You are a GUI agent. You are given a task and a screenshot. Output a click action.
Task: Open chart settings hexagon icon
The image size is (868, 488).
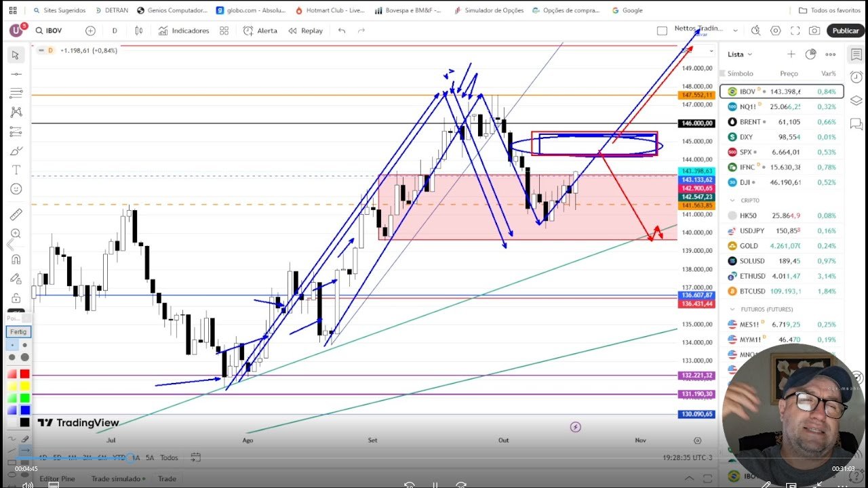[x=776, y=30]
